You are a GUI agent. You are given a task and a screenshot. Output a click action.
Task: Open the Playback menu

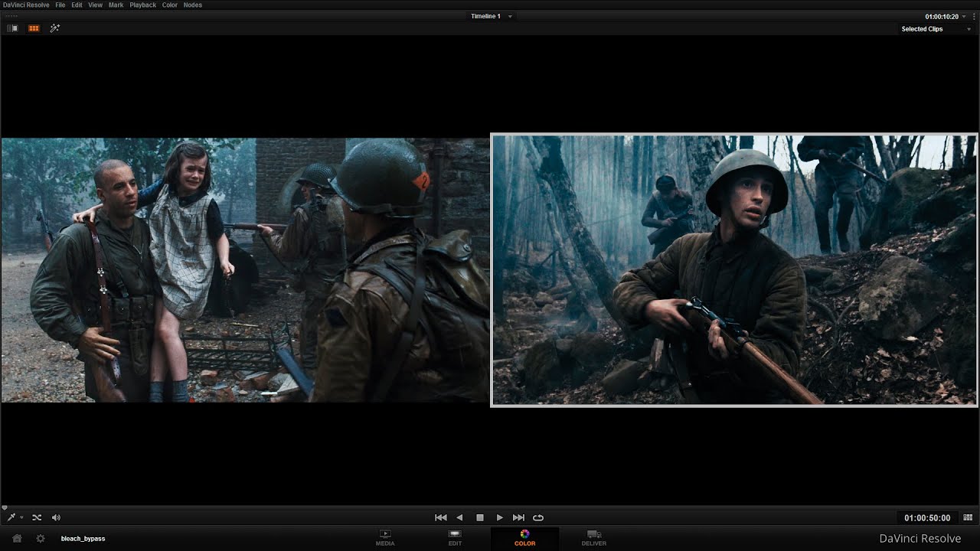pyautogui.click(x=142, y=5)
